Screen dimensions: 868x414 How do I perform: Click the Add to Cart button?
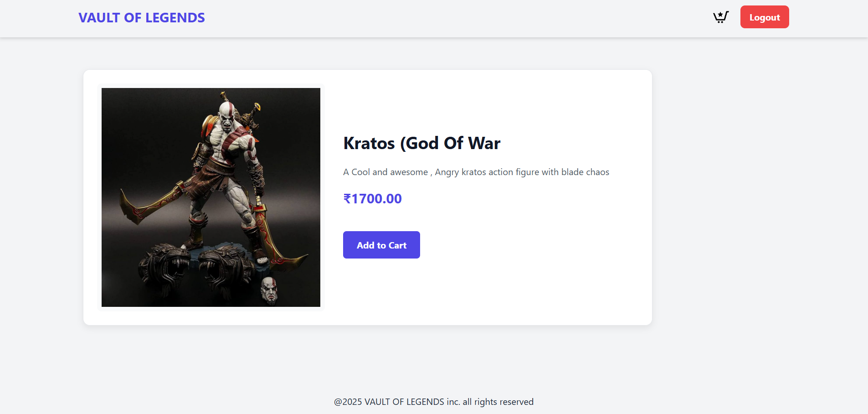coord(381,245)
